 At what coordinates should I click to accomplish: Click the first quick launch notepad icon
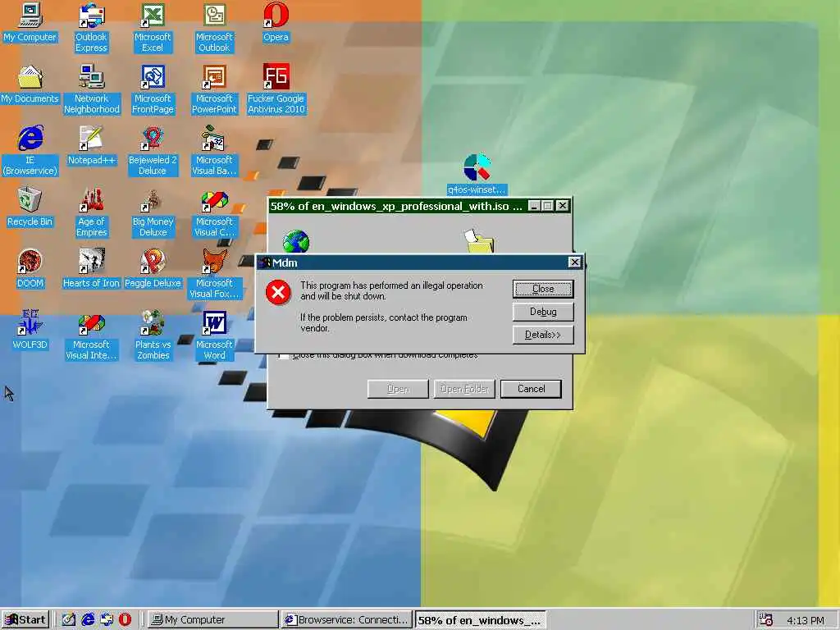tap(69, 620)
